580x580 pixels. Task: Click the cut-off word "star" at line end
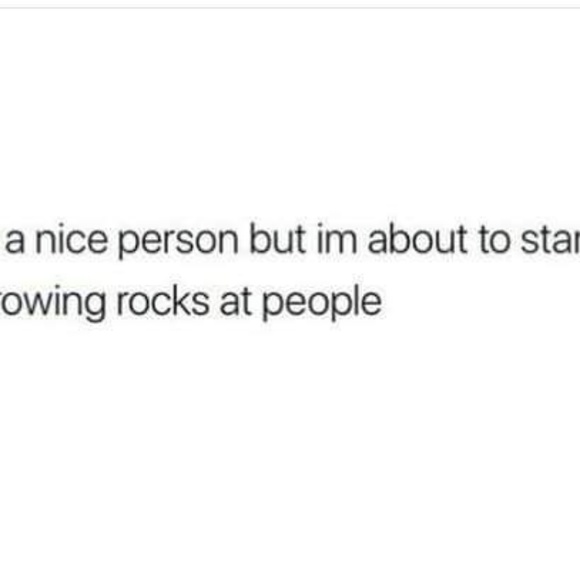pos(550,240)
